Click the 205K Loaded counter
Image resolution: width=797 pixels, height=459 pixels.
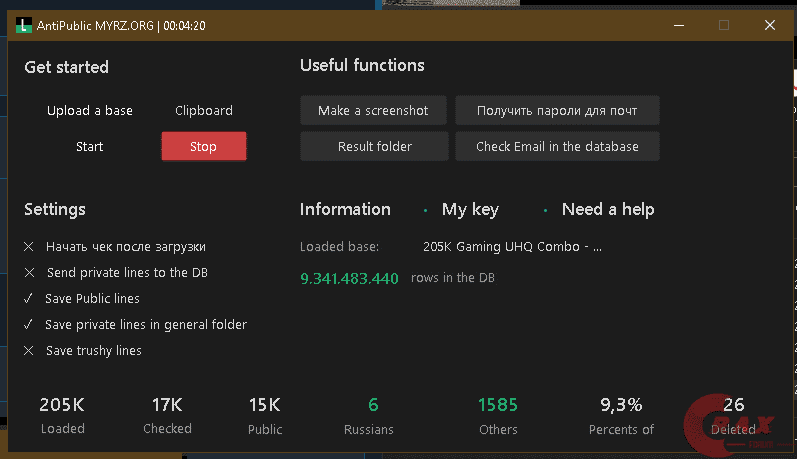[63, 415]
